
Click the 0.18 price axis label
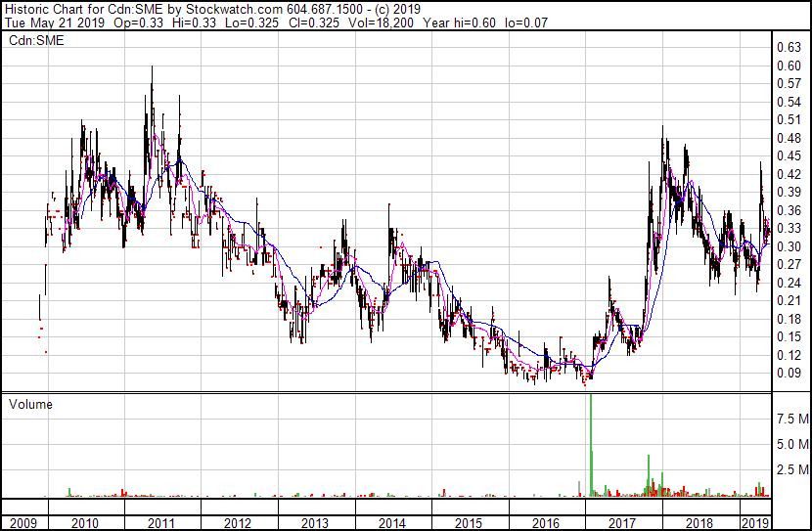coord(789,319)
